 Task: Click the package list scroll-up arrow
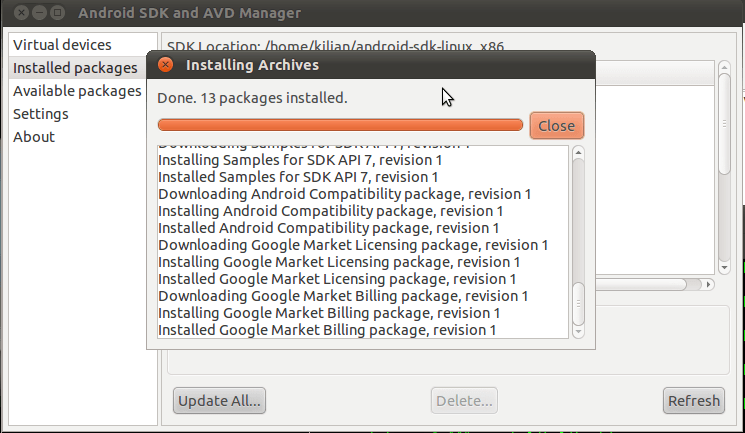(x=724, y=67)
